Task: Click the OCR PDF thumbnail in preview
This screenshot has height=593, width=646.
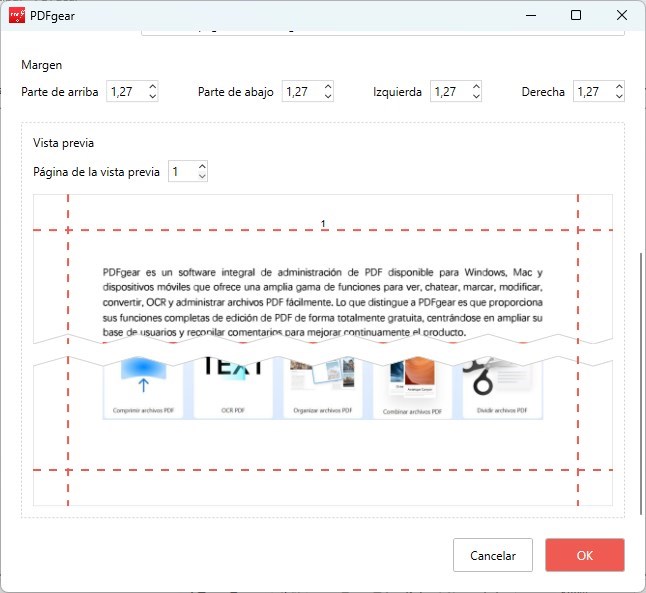Action: pos(233,387)
